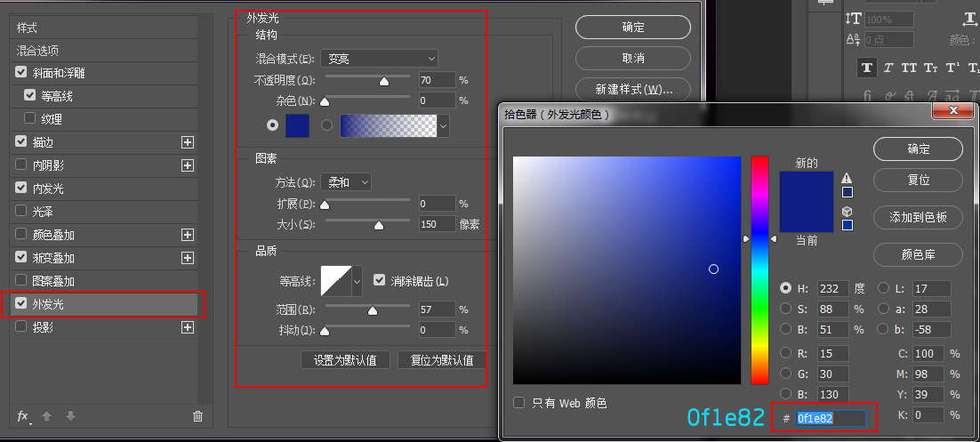Click the swash A OpenType icon

[x=931, y=96]
